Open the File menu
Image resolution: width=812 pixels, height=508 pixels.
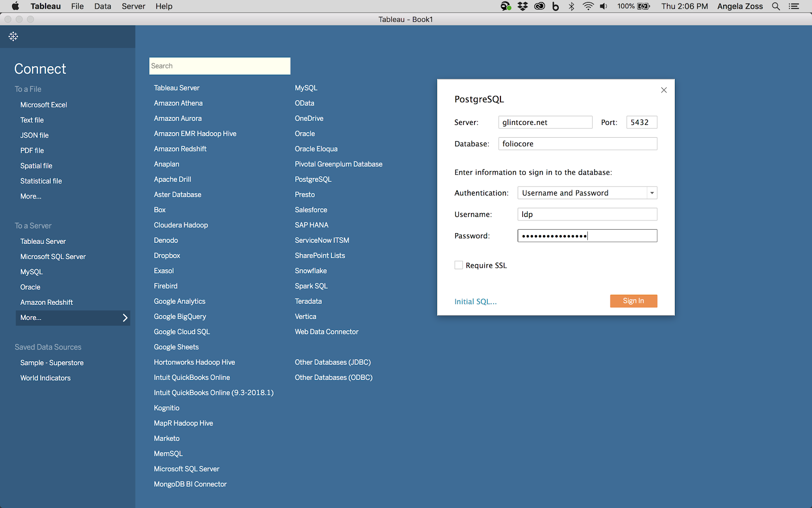click(x=78, y=6)
